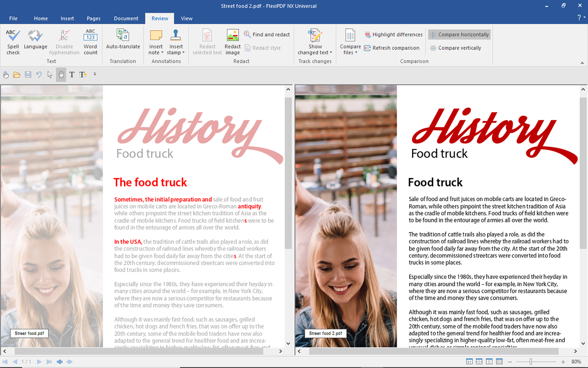Toggle Highlight differences
588x368 pixels.
coord(393,34)
